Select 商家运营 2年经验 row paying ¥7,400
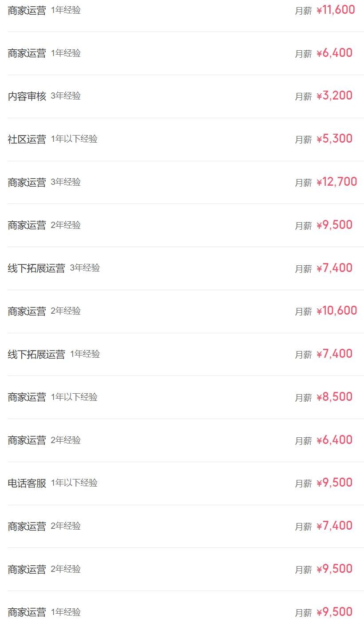Screen dimensions: 364x631 point(27,526)
